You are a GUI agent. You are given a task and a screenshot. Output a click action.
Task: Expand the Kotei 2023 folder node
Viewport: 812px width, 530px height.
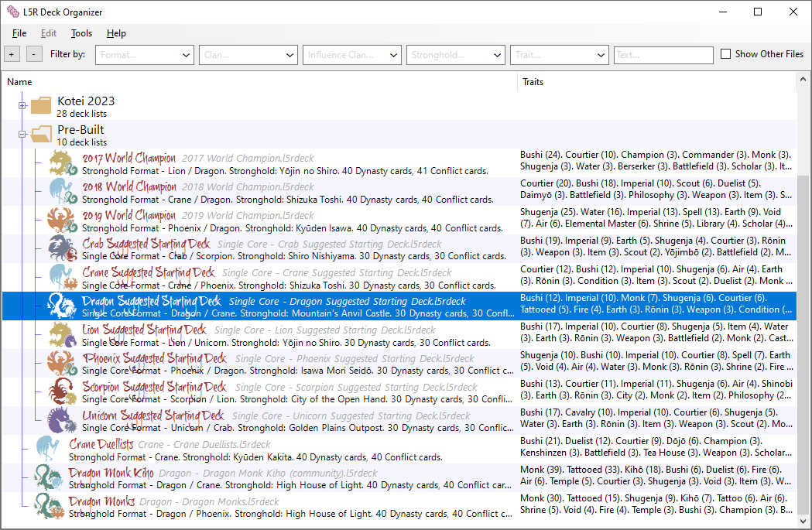(x=22, y=106)
